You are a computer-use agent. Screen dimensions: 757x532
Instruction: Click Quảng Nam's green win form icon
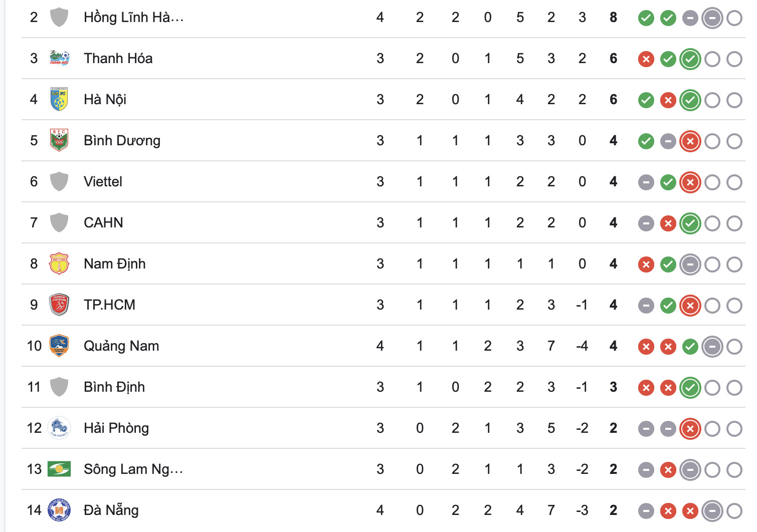coord(690,347)
